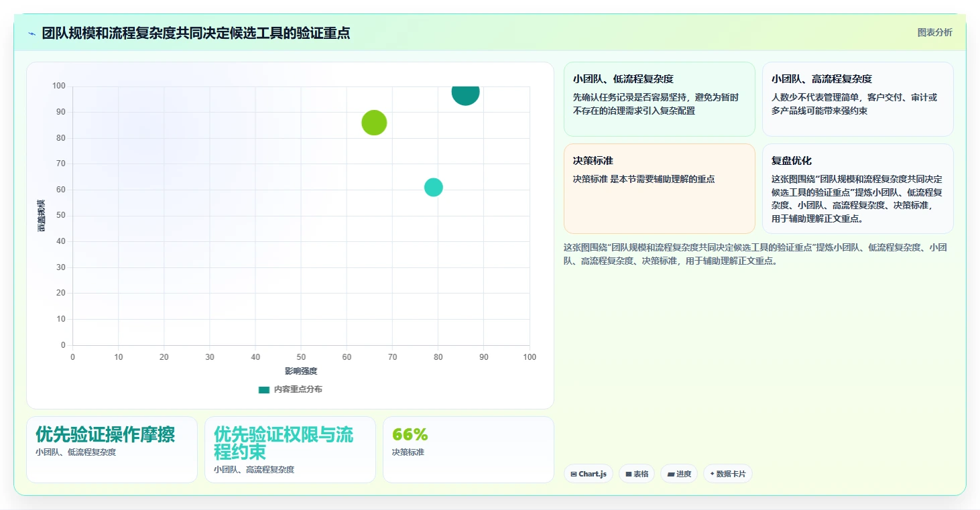Viewport: 980px width, 510px height.
Task: Open the 小团队、高流程复杂度 info card
Action: click(858, 99)
